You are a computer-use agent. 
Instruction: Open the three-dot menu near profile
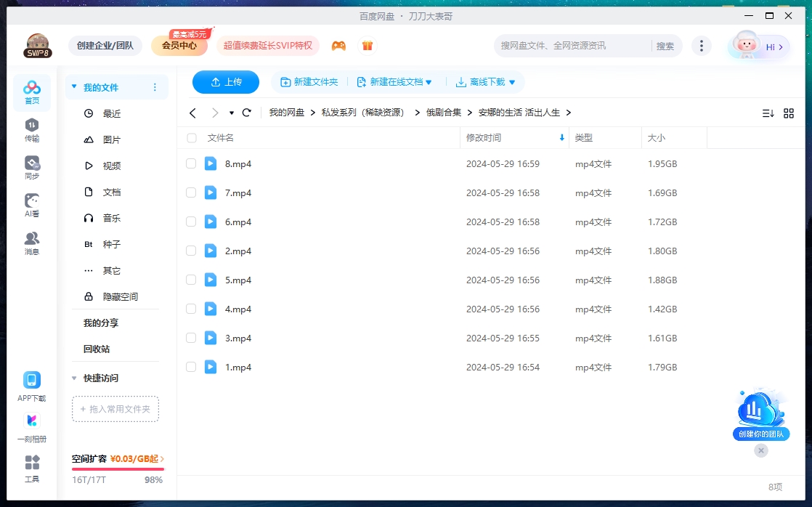(x=701, y=45)
